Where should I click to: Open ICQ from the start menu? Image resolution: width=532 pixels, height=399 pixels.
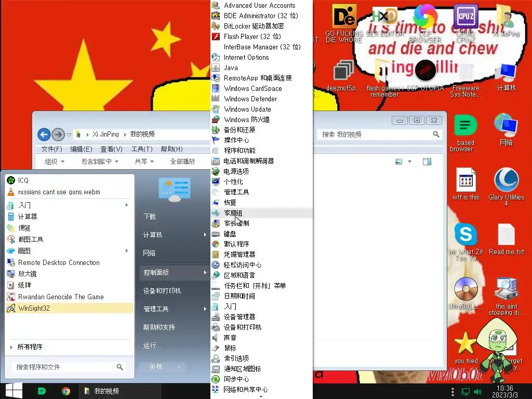pos(70,180)
